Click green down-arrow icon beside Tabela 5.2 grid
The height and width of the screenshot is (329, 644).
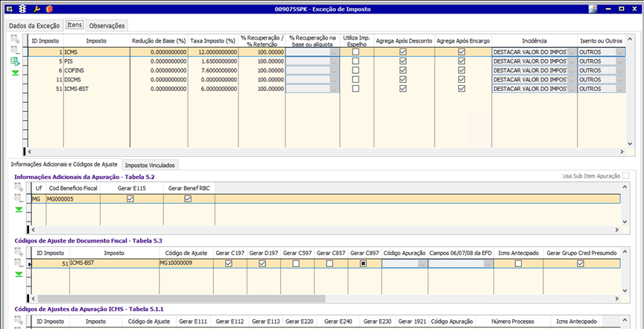click(x=19, y=210)
